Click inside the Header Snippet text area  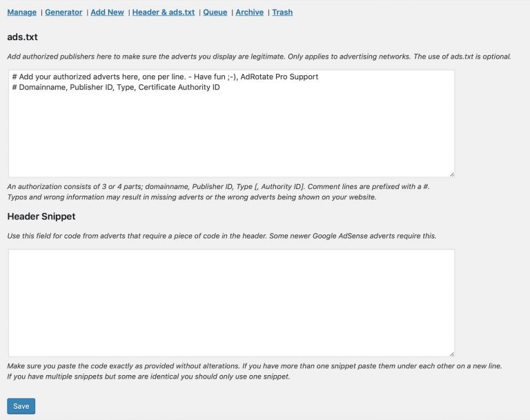(231, 302)
